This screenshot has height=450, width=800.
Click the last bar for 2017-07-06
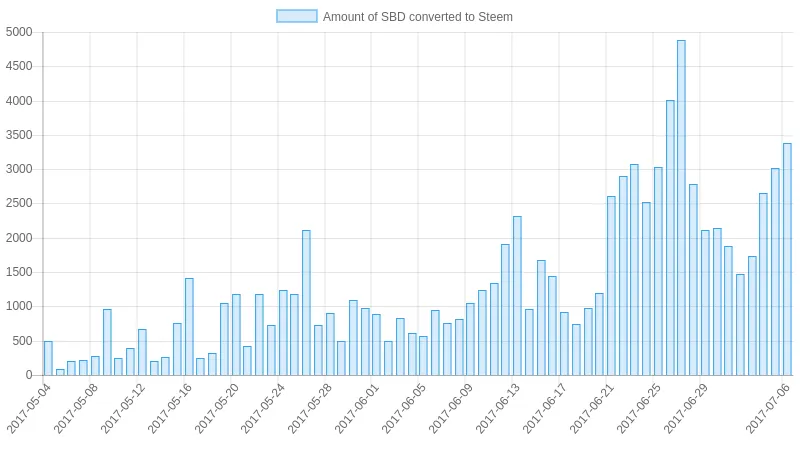(787, 259)
